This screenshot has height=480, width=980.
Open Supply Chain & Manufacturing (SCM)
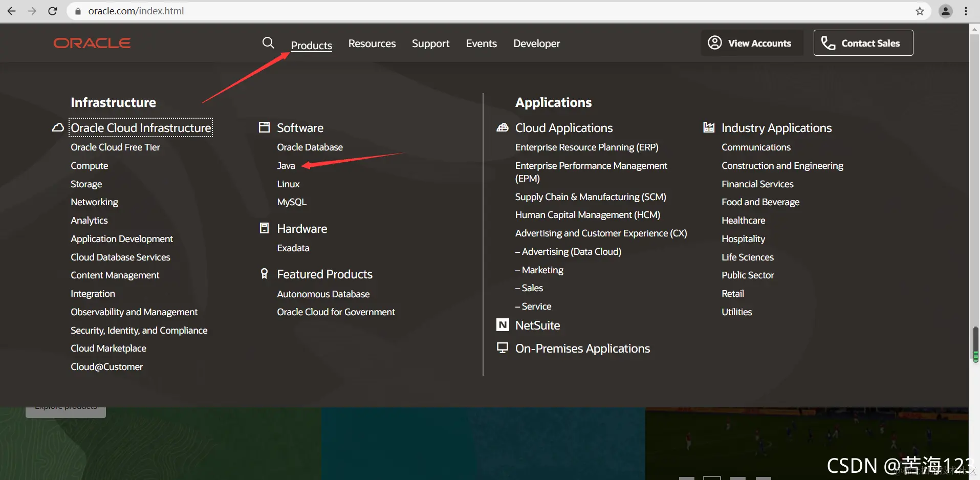pos(591,197)
